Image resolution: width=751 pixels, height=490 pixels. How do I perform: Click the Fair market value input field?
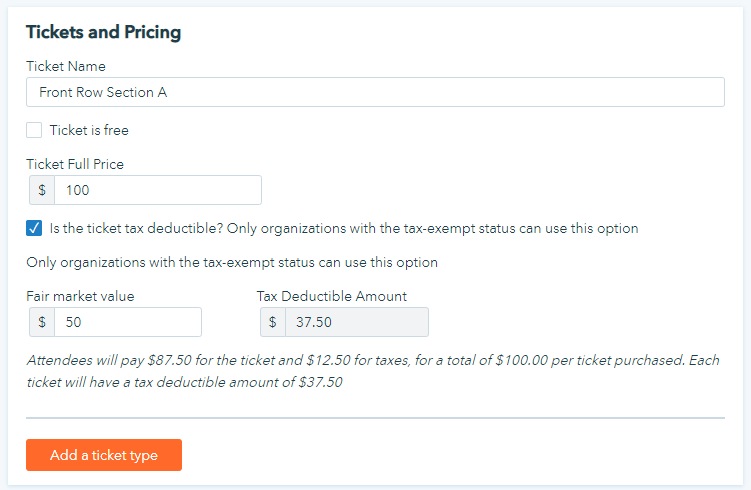(127, 322)
